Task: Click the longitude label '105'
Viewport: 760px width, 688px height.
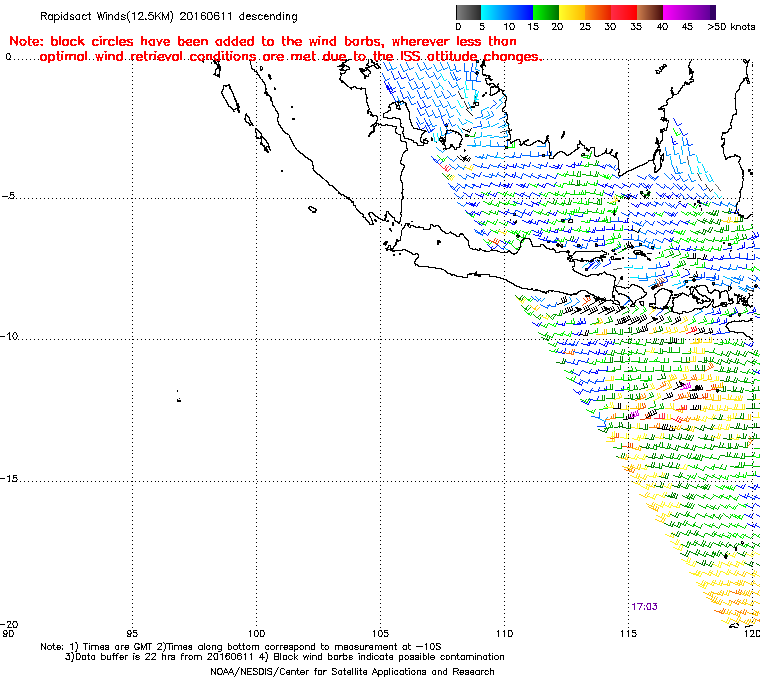Action: 380,633
